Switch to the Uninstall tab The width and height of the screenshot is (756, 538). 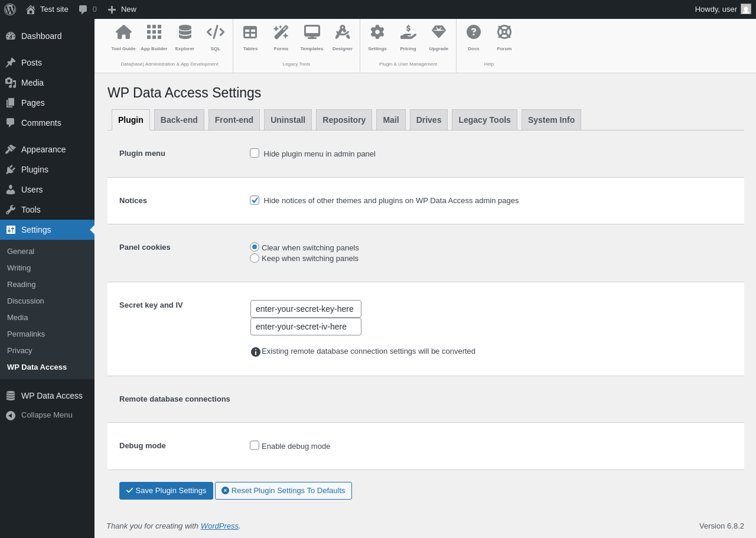pyautogui.click(x=288, y=120)
